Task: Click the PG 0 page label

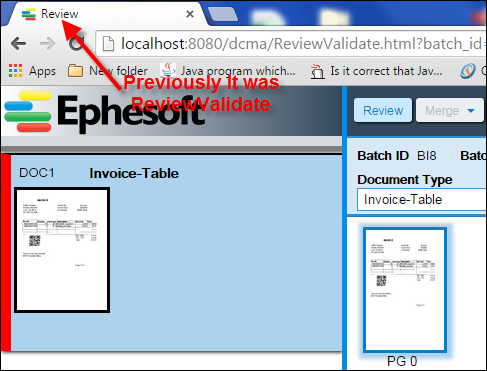Action: point(402,361)
